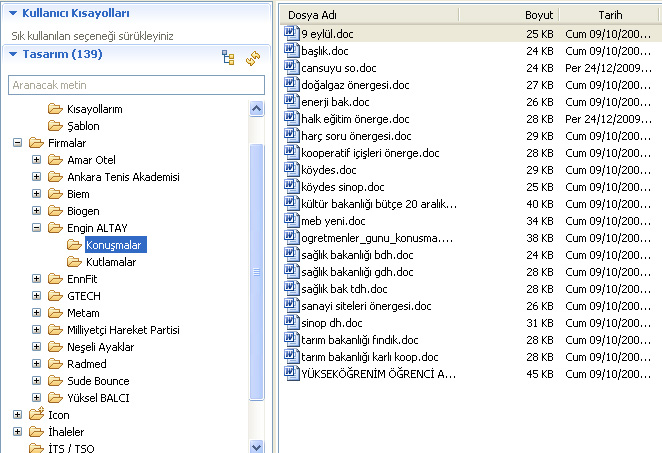Click the Word icon of sinop dh.doc

click(291, 323)
